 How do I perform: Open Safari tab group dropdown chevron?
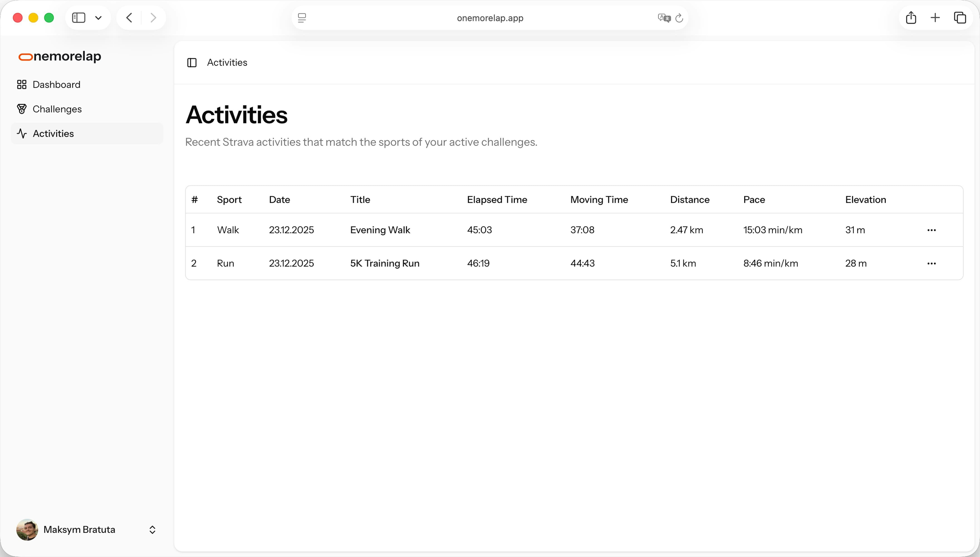pyautogui.click(x=98, y=18)
